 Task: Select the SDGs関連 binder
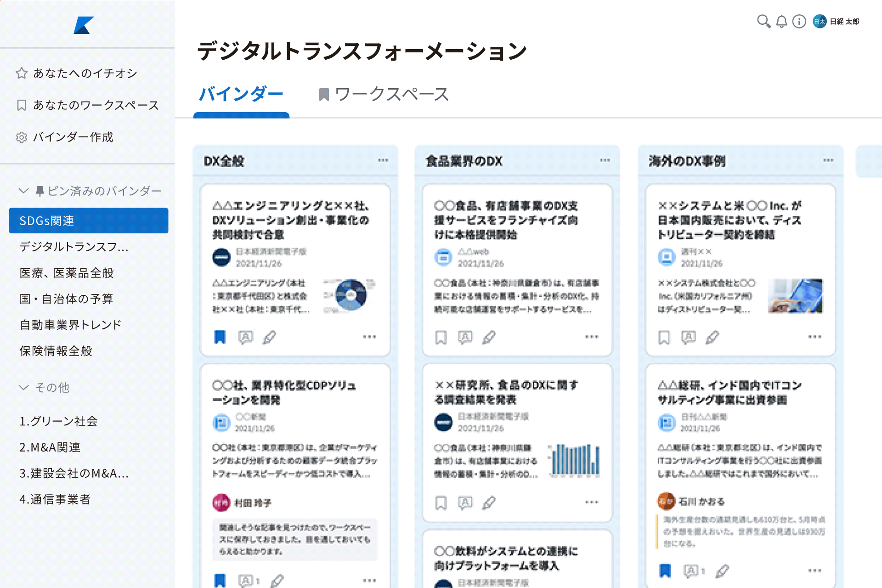click(89, 220)
